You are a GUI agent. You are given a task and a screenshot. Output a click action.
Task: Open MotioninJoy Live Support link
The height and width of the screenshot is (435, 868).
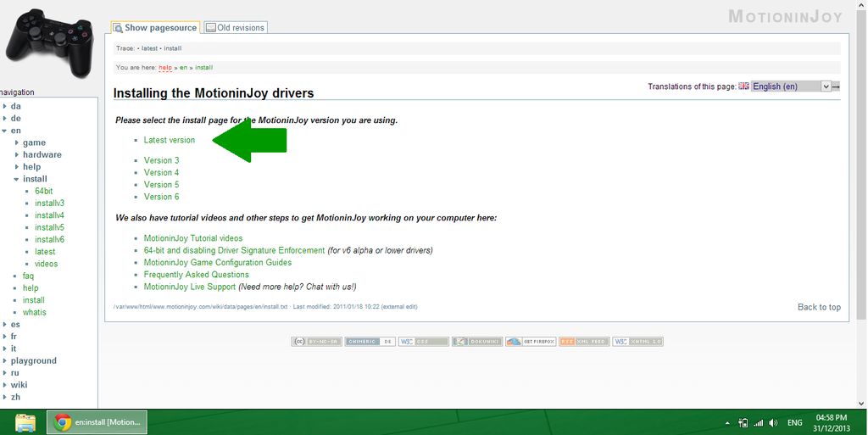click(190, 287)
